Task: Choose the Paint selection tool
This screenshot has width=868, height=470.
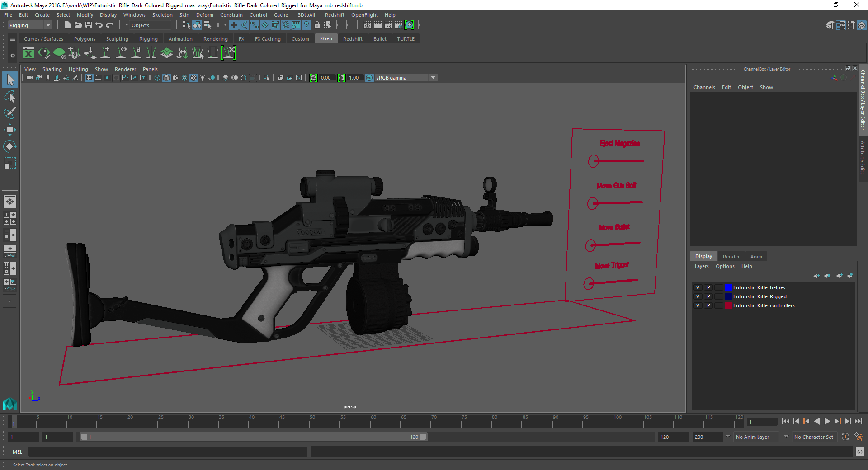Action: (x=10, y=113)
